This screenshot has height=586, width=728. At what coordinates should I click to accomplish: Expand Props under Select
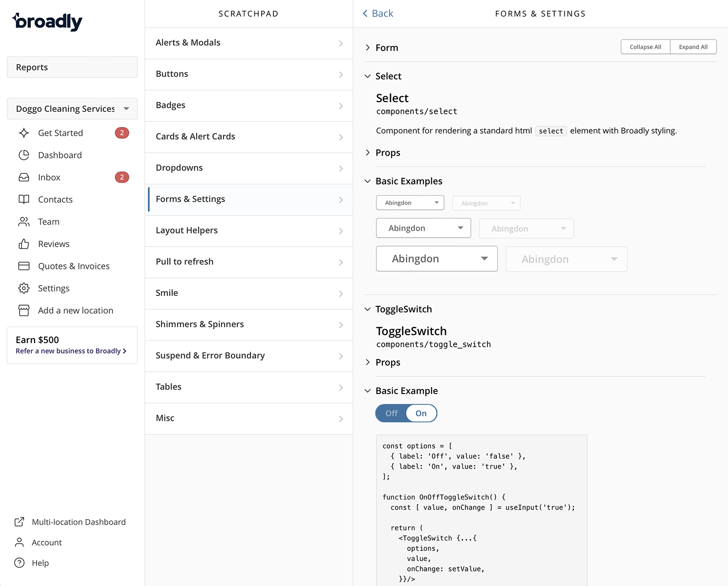(383, 153)
